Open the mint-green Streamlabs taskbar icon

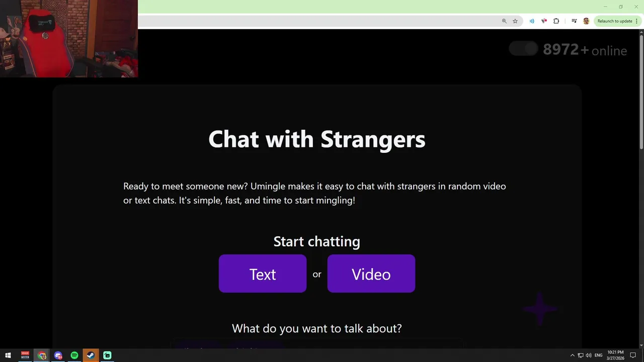[x=107, y=355]
